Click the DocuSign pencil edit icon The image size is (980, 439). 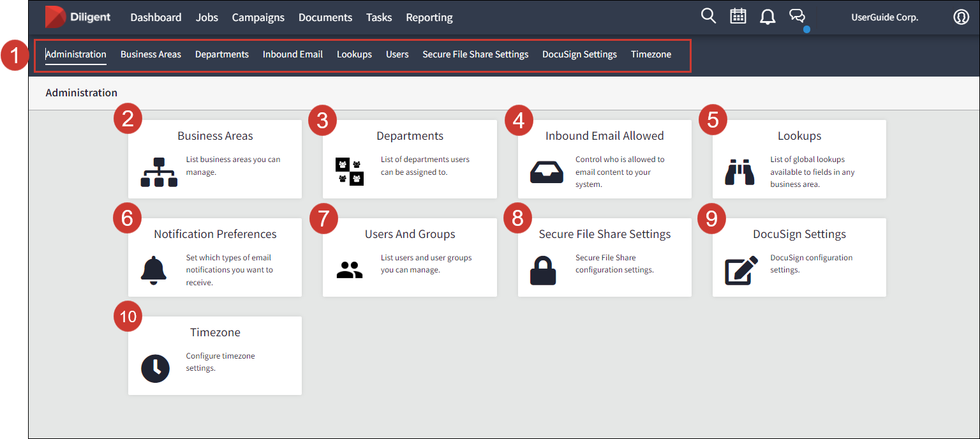point(741,270)
